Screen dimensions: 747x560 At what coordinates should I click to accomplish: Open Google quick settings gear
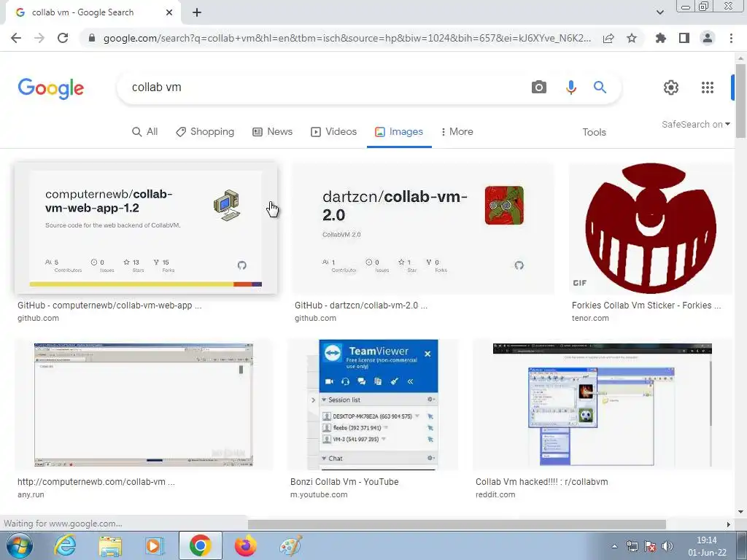[671, 87]
